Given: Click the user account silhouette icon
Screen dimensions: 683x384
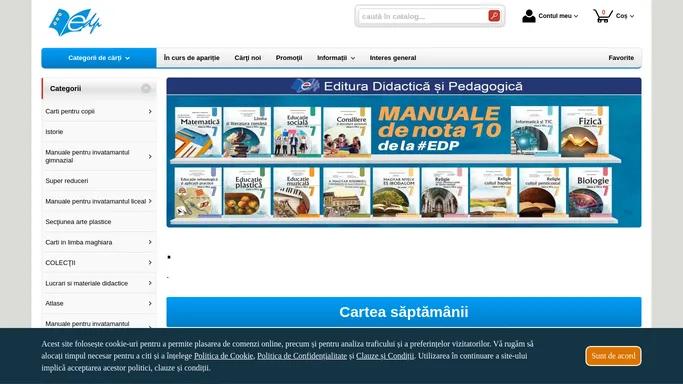Looking at the screenshot, I should [528, 16].
